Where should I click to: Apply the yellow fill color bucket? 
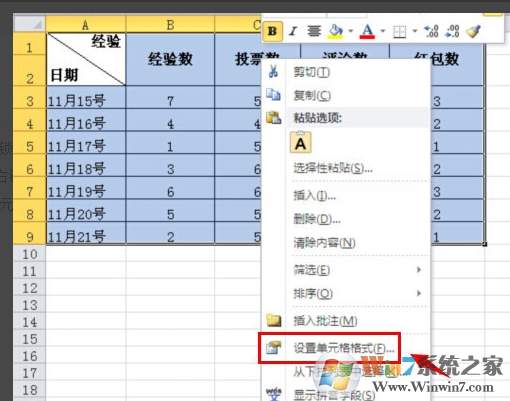(x=336, y=32)
